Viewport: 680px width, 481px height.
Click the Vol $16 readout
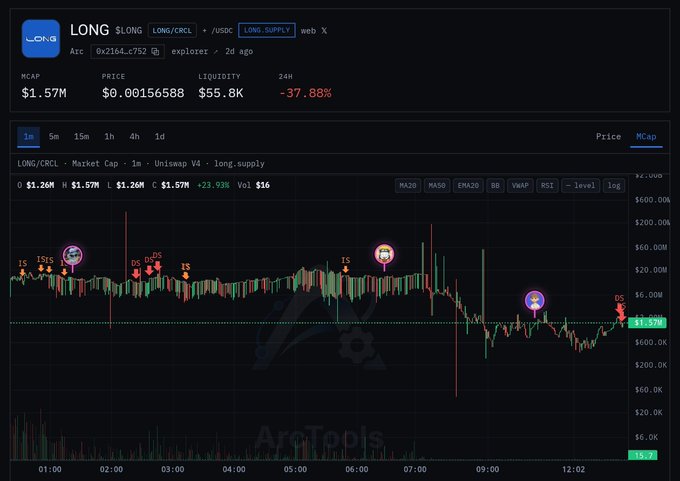(x=254, y=185)
